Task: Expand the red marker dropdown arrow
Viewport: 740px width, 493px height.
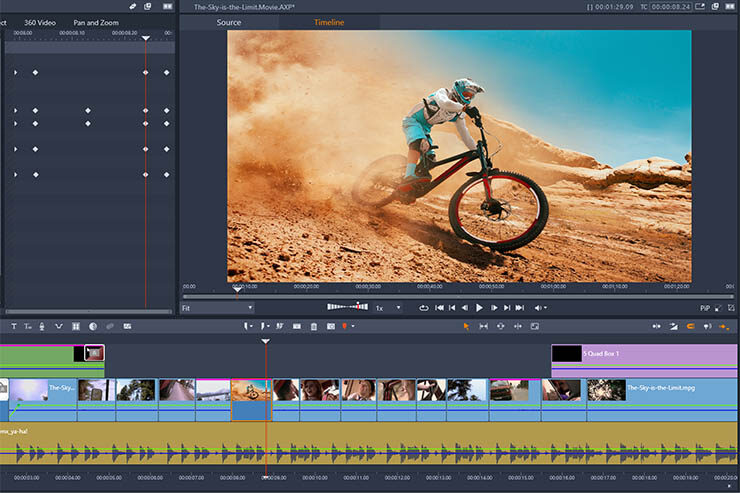Action: tap(353, 326)
